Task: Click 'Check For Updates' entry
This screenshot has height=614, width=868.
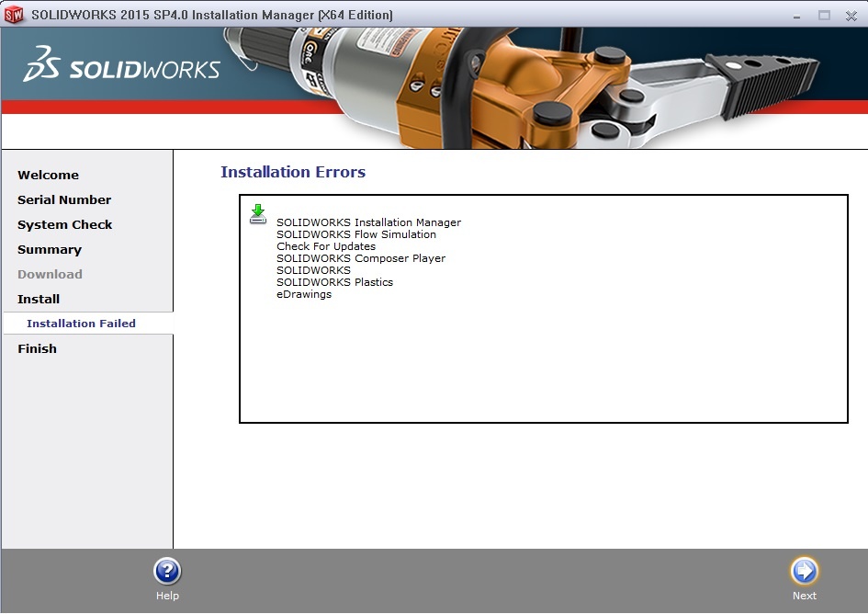Action: (326, 246)
